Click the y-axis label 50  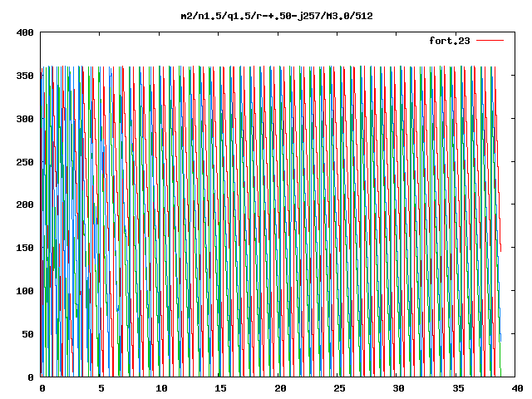coord(27,334)
